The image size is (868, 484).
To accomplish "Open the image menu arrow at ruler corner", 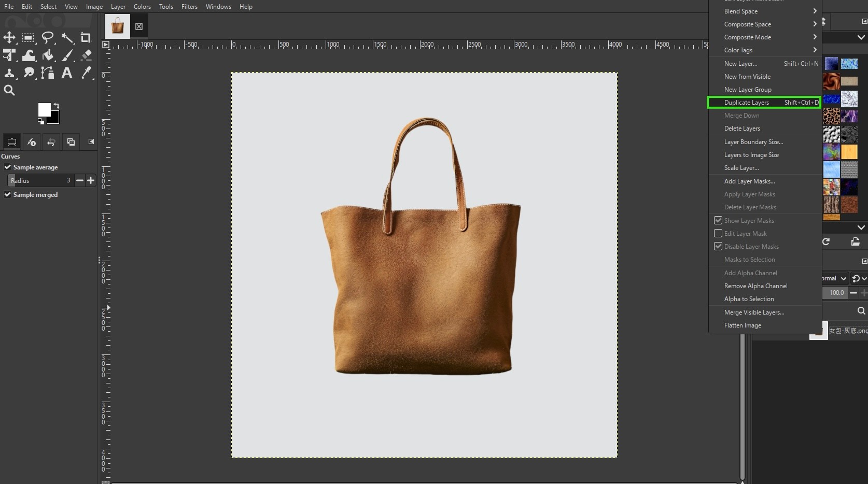I will coord(106,45).
